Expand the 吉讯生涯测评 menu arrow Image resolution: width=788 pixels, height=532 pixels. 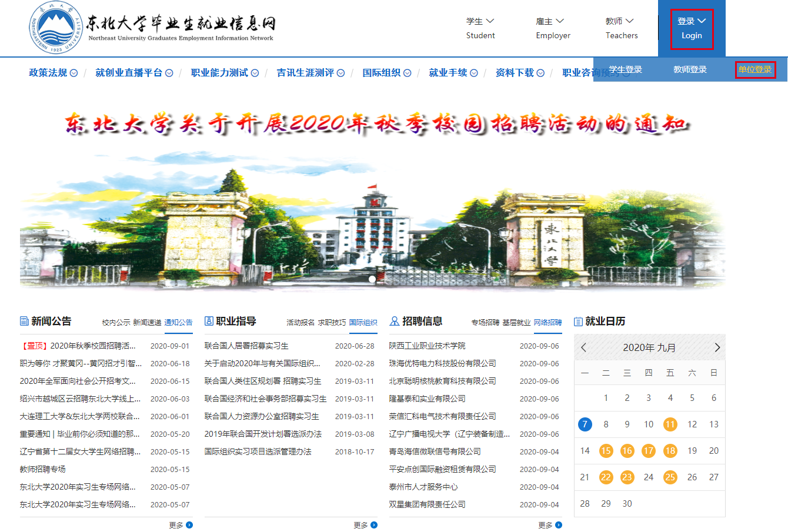pos(340,73)
